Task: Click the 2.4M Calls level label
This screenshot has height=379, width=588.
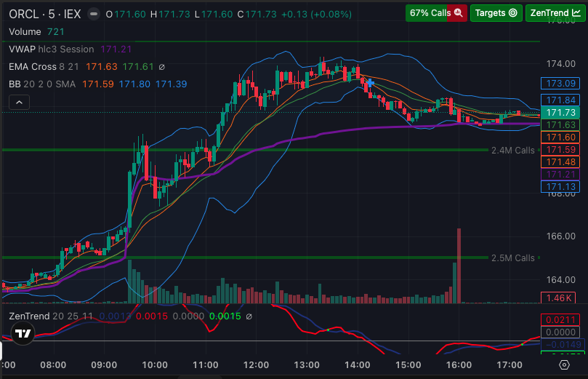Action: click(x=512, y=151)
